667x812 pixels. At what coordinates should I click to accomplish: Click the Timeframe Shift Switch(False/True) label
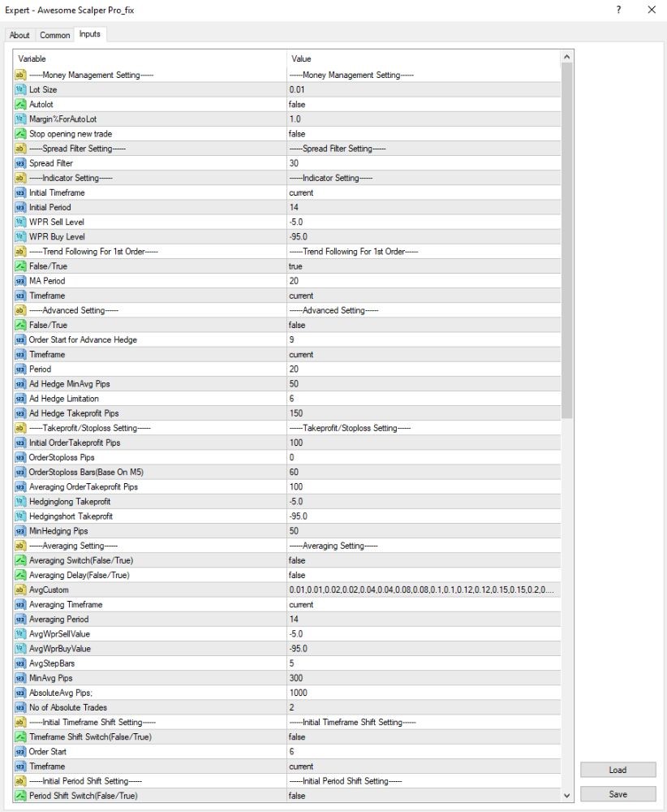click(x=91, y=737)
